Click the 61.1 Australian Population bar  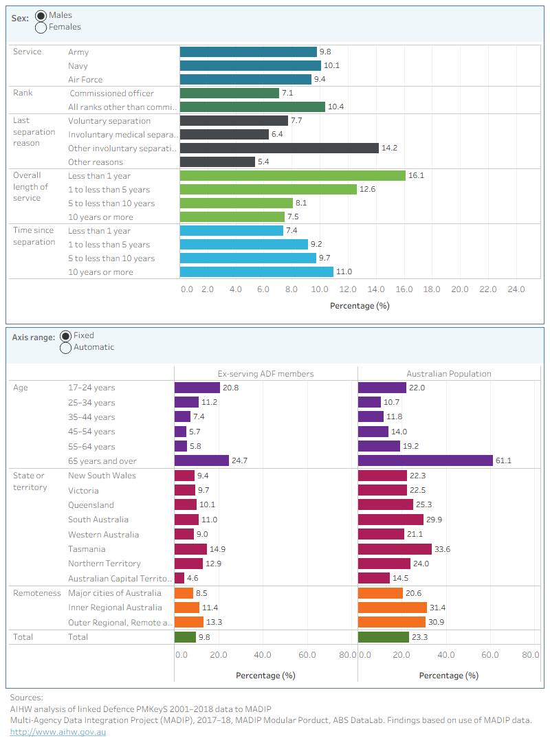(426, 460)
